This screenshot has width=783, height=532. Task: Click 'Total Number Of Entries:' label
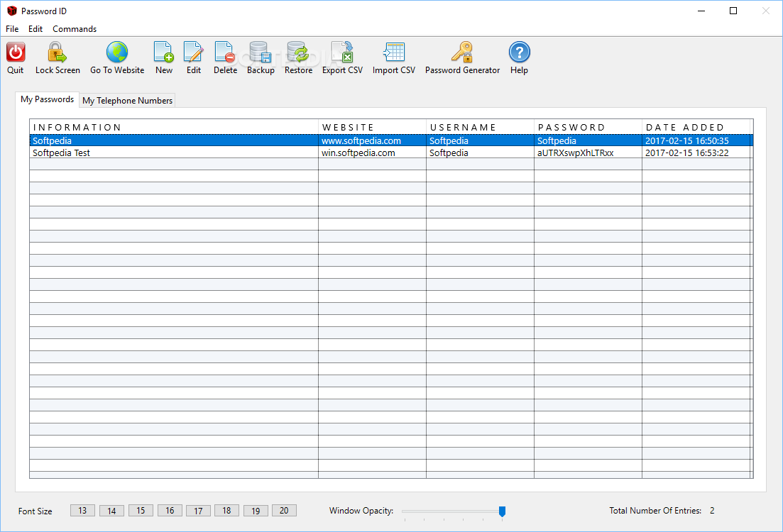(655, 511)
